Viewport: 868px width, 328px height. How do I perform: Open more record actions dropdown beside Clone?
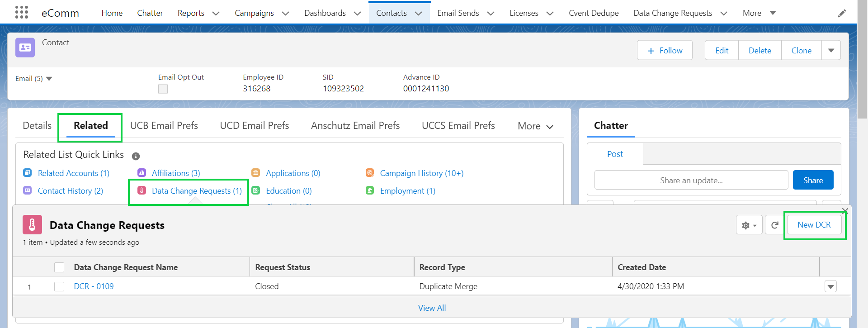tap(831, 50)
